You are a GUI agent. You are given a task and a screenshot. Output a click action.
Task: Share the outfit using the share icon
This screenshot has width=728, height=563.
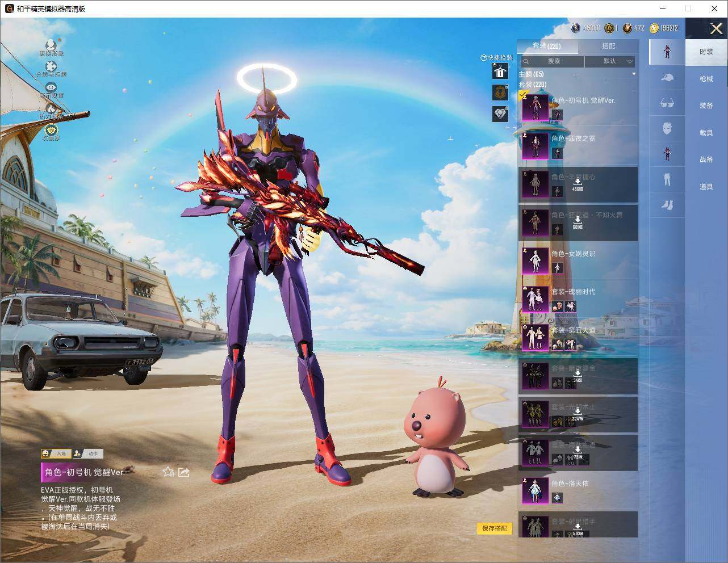[183, 472]
